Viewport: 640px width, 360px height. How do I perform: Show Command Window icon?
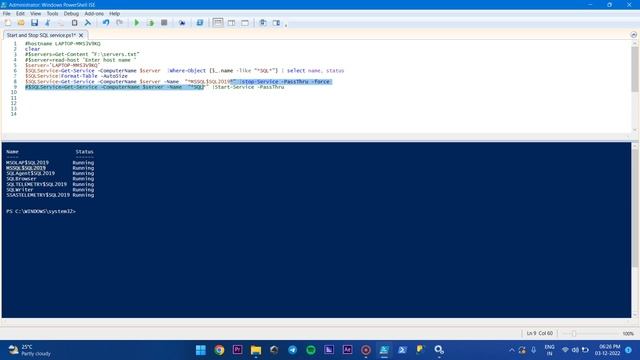[263, 23]
